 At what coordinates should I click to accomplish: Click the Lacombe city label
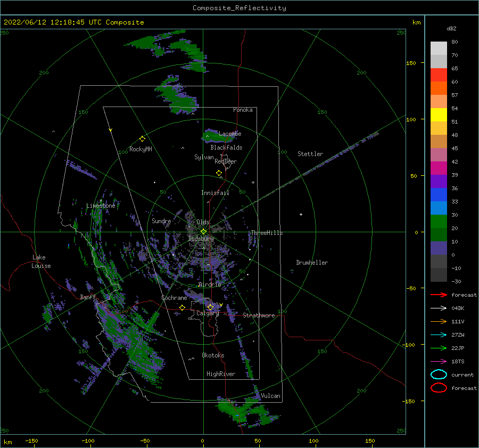point(230,134)
